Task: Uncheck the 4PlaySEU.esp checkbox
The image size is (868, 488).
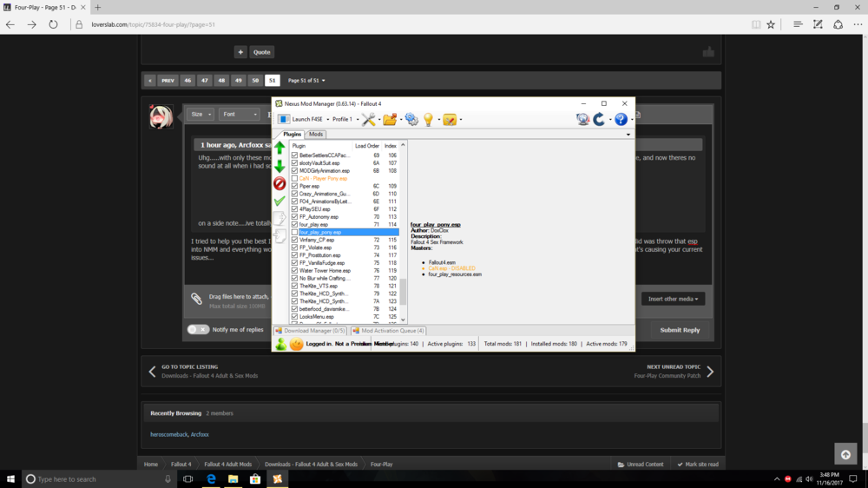Action: 294,209
